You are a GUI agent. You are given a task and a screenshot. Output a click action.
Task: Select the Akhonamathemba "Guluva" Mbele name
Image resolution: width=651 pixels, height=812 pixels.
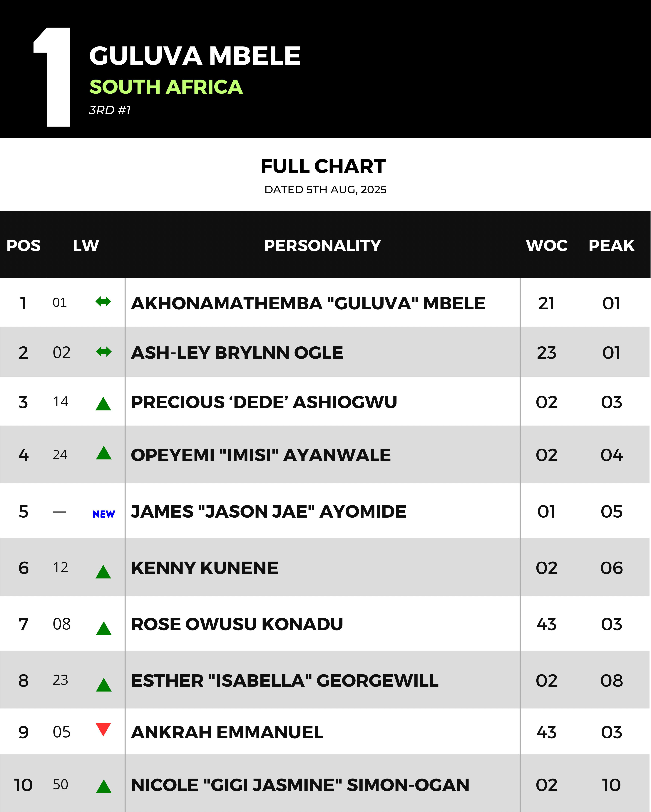tap(308, 303)
